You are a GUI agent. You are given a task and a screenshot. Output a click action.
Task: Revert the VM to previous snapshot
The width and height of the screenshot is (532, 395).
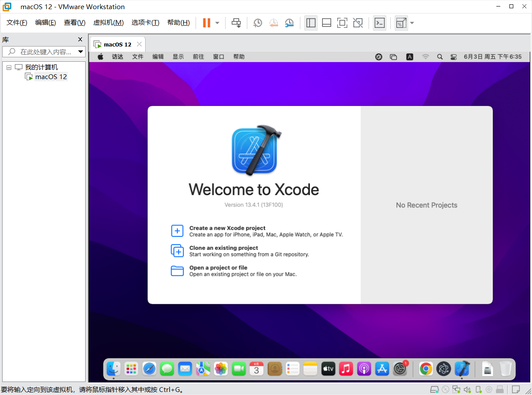pyautogui.click(x=273, y=23)
